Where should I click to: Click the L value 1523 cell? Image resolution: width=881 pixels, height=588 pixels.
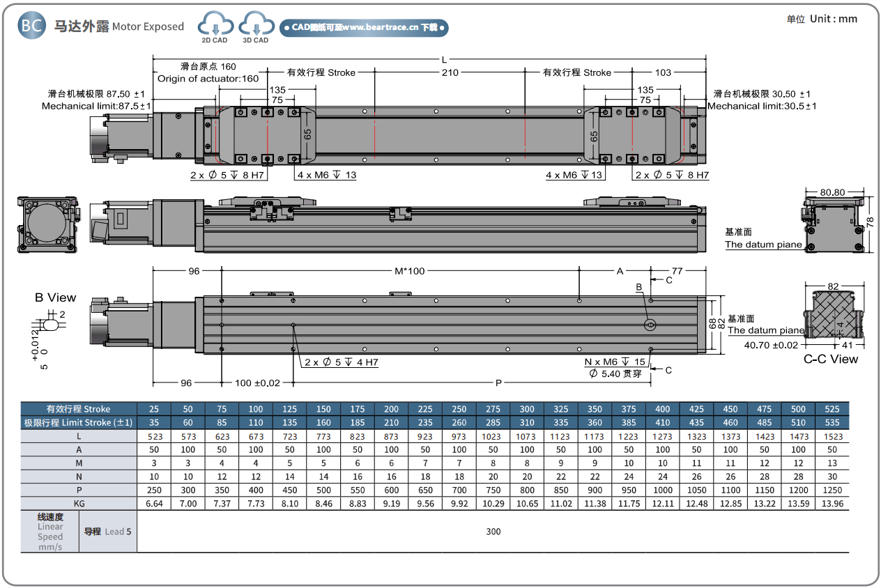tap(832, 436)
